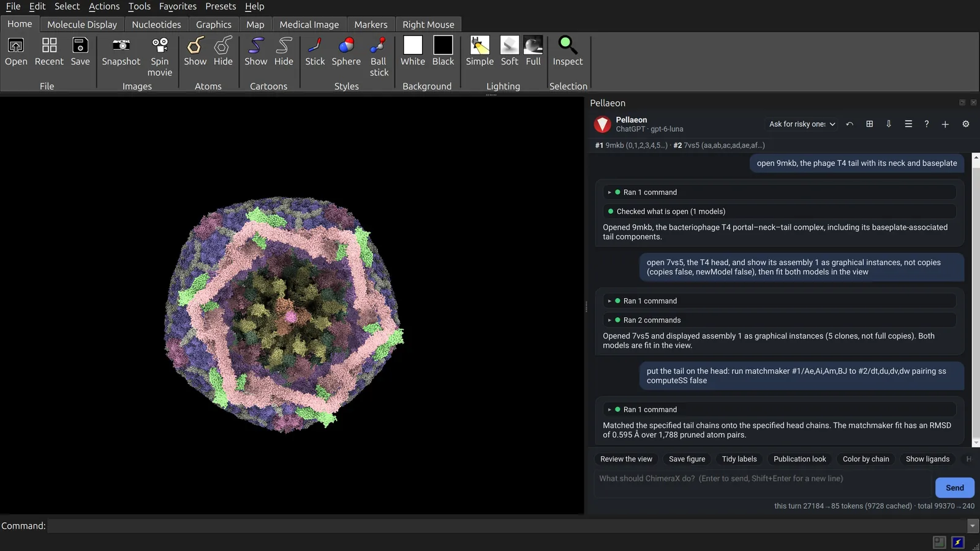Open the Presets menu
The width and height of the screenshot is (980, 551).
[x=221, y=6]
